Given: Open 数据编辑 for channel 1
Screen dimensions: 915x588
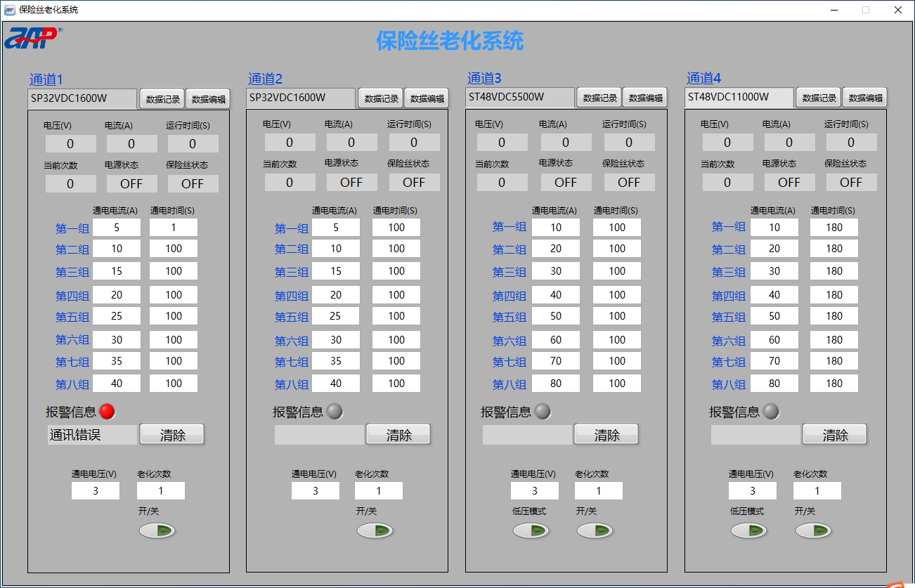Looking at the screenshot, I should point(209,99).
